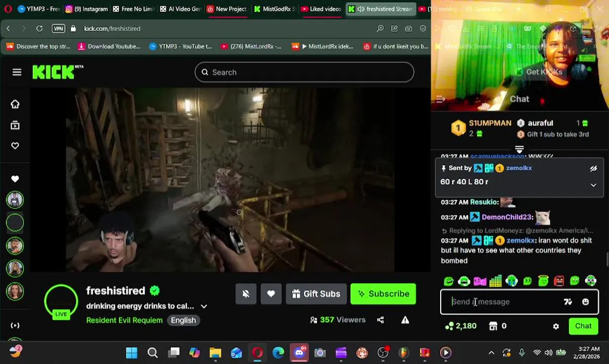Send message with Chat button

tap(583, 326)
